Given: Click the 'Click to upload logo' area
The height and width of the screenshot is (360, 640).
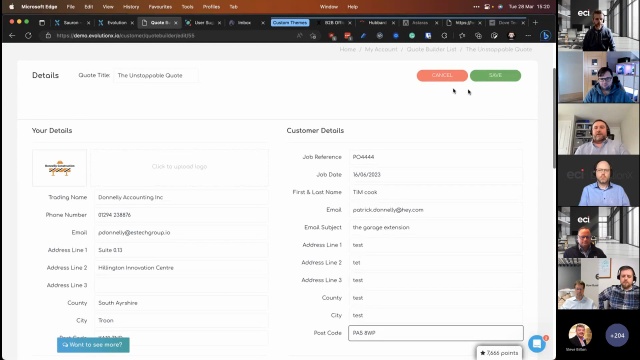Looking at the screenshot, I should click(x=179, y=167).
